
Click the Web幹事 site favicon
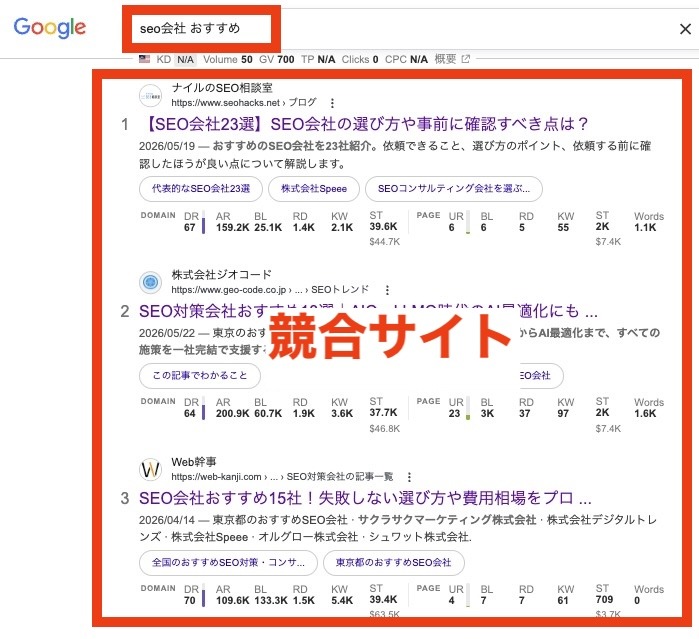150,469
